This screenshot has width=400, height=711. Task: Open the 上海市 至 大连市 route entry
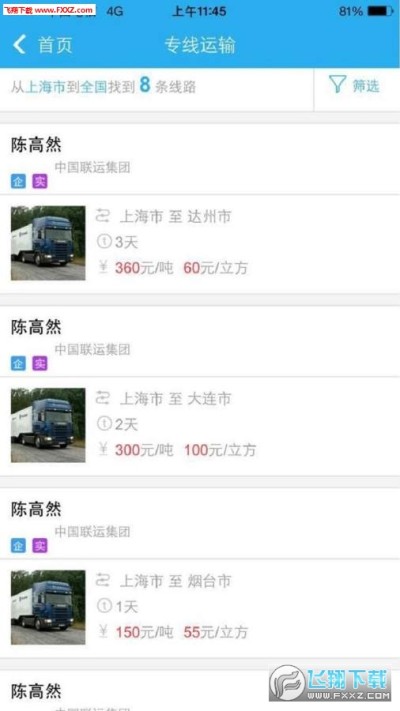pos(200,426)
